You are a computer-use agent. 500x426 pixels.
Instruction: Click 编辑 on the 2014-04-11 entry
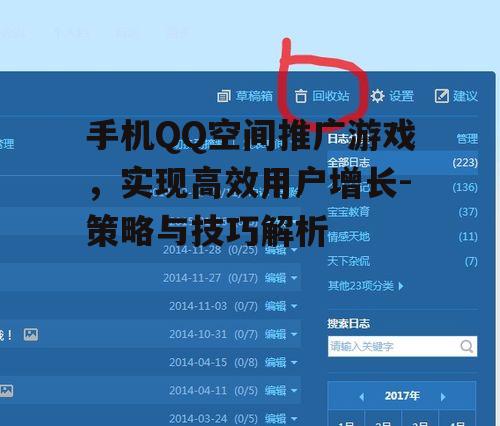coord(275,390)
